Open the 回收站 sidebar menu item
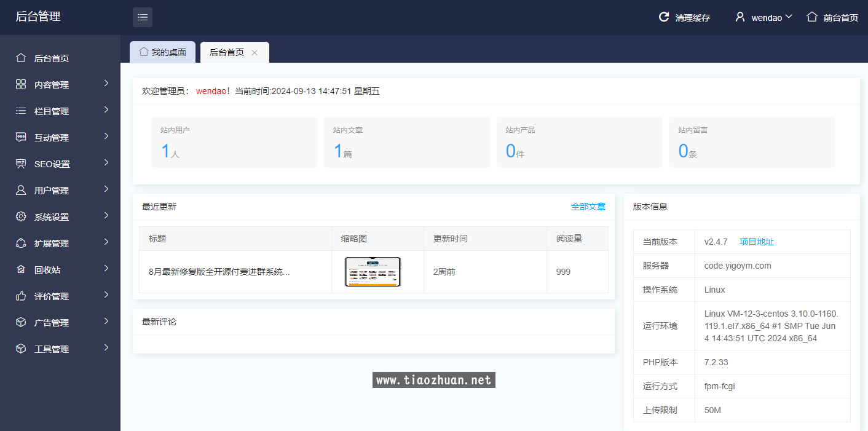 47,270
